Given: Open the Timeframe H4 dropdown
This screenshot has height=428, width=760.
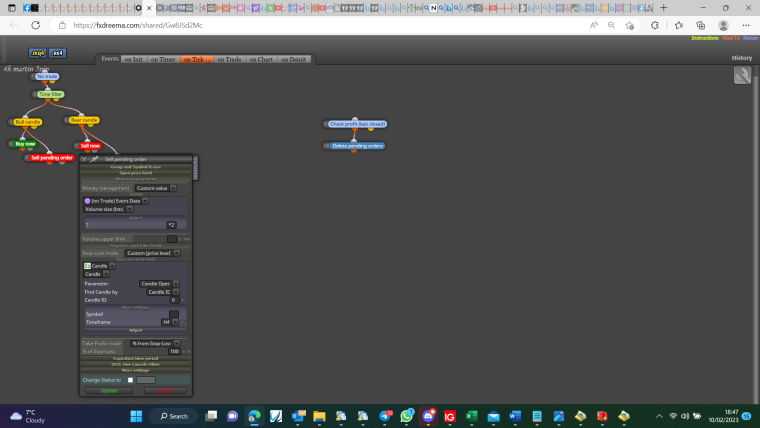Looking at the screenshot, I should point(169,322).
